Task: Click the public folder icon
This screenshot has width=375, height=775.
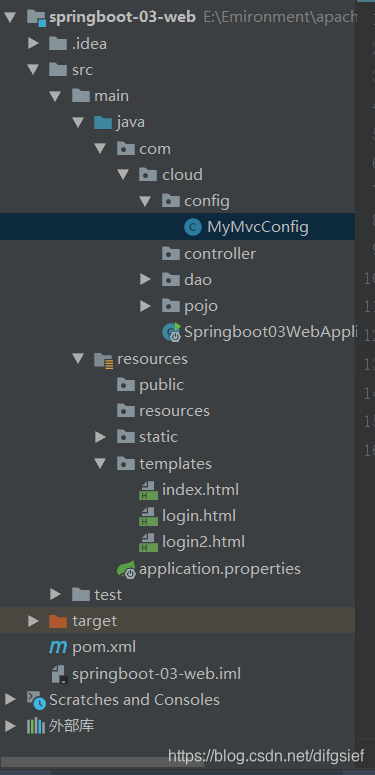Action: point(125,385)
